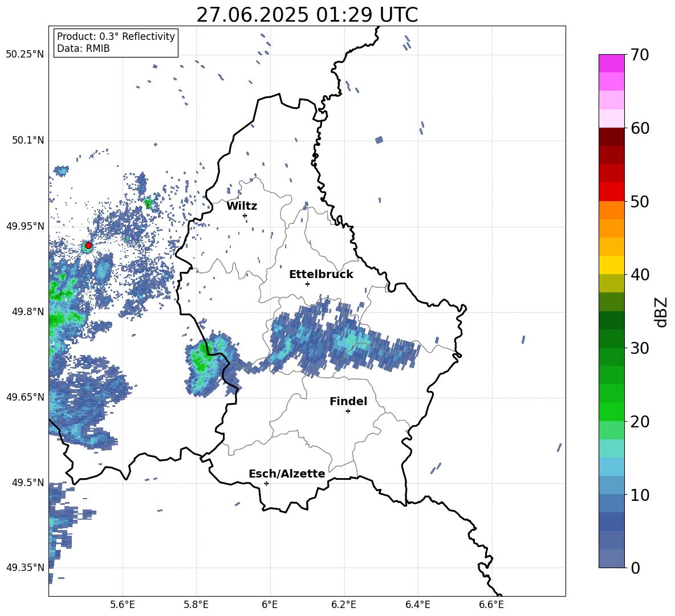Click the 20 colorbar tick value
The width and height of the screenshot is (675, 616).
click(640, 422)
